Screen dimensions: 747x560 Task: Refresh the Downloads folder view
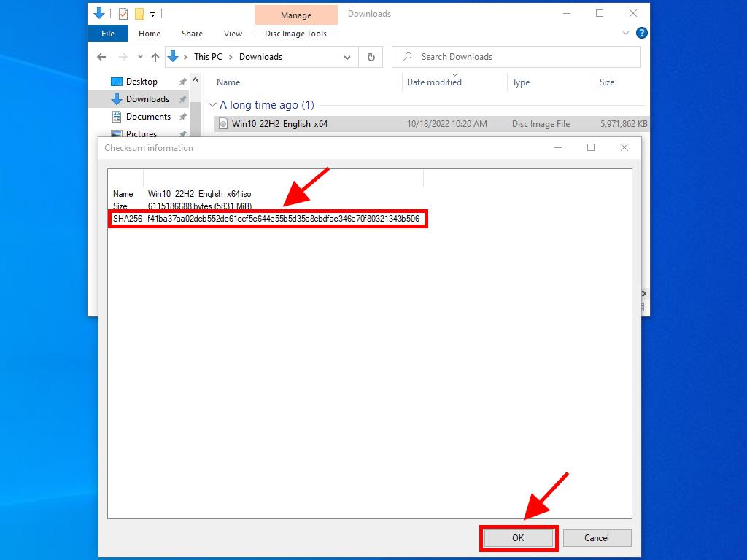click(x=371, y=57)
